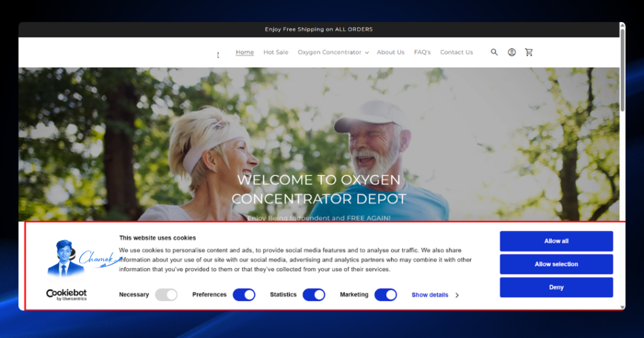The image size is (644, 338).
Task: Click scrollbar down arrow at bottom right
Action: tap(623, 307)
